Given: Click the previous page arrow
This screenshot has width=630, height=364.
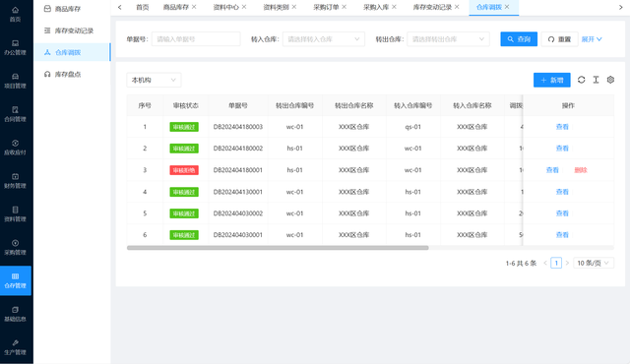Looking at the screenshot, I should (545, 263).
